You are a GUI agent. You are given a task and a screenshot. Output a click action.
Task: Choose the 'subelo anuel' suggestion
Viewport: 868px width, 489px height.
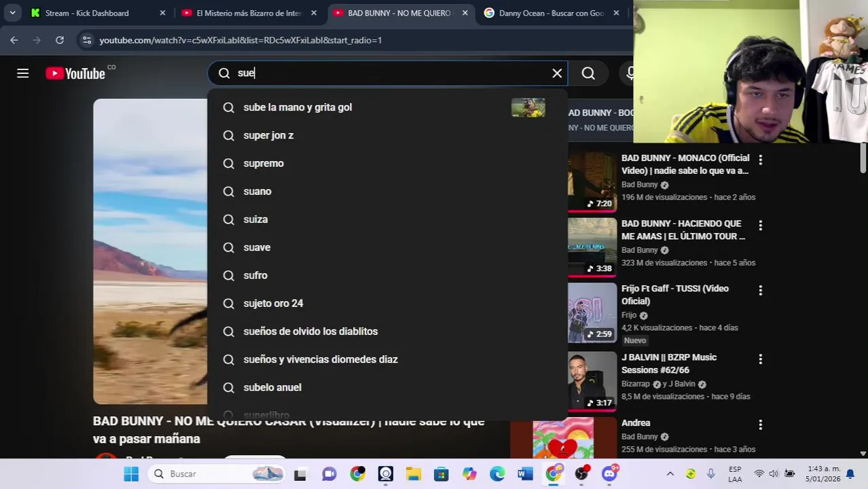pos(387,387)
